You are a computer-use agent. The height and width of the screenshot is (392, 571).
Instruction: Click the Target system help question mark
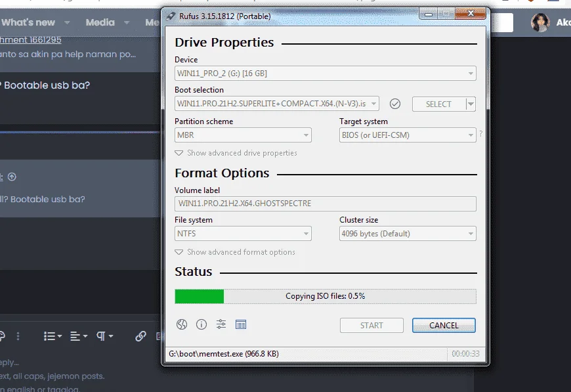[x=481, y=134]
